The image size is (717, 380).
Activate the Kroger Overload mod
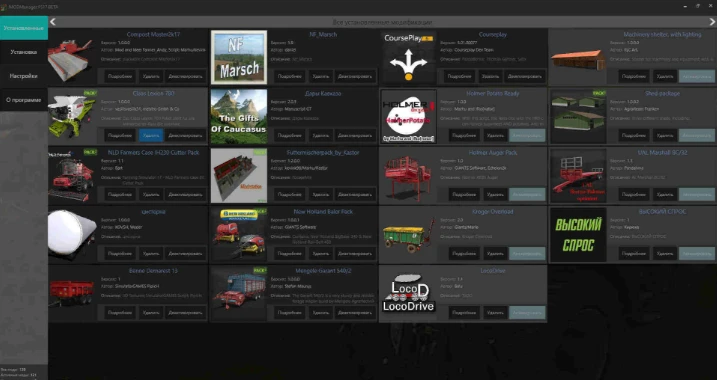[527, 253]
